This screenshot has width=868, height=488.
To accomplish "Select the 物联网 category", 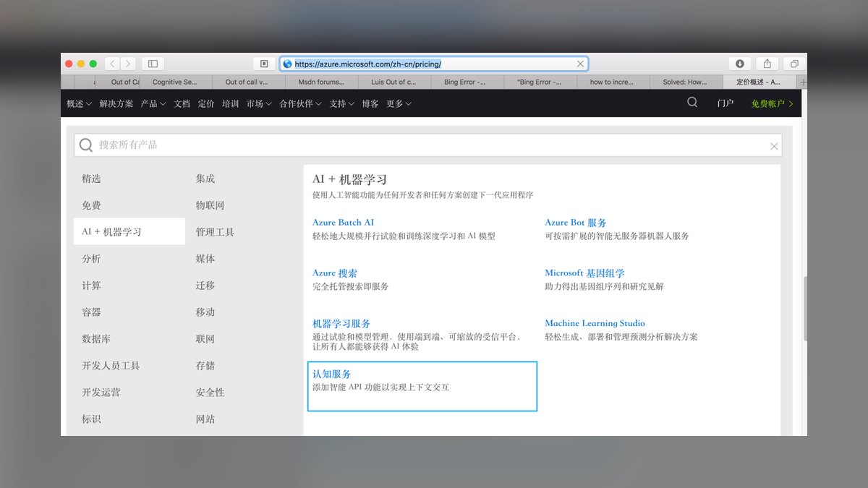I will [210, 205].
